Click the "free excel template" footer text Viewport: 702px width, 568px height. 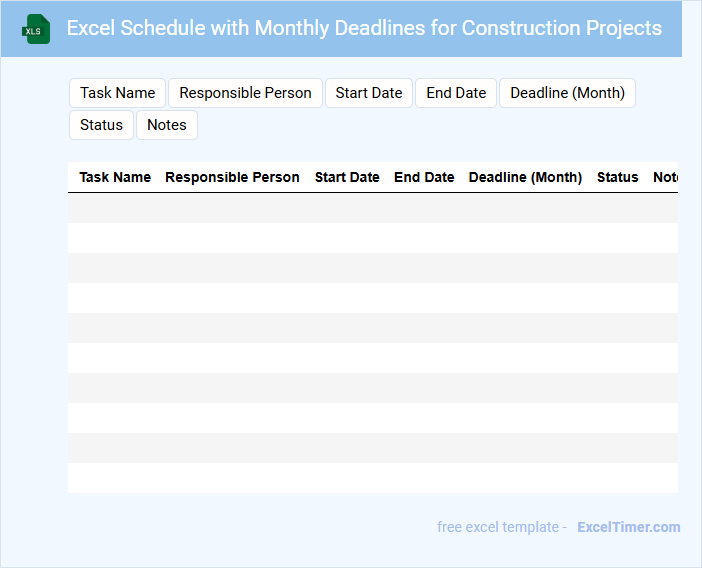point(501,527)
